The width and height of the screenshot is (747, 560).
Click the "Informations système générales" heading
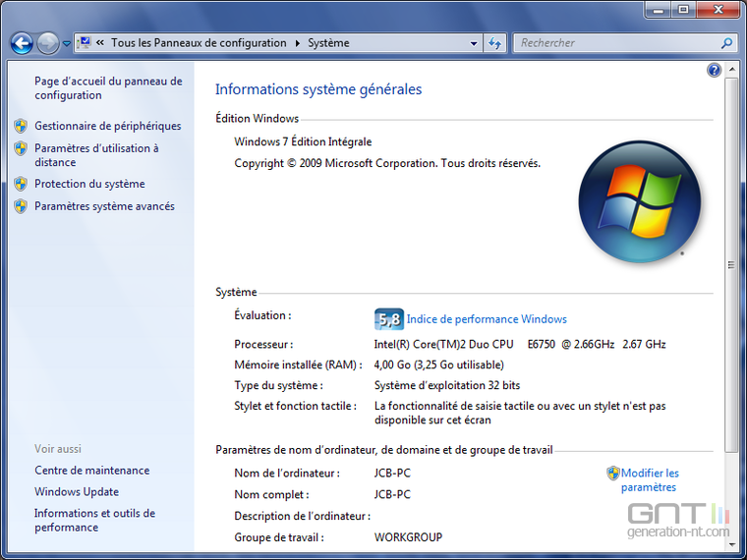[x=318, y=89]
